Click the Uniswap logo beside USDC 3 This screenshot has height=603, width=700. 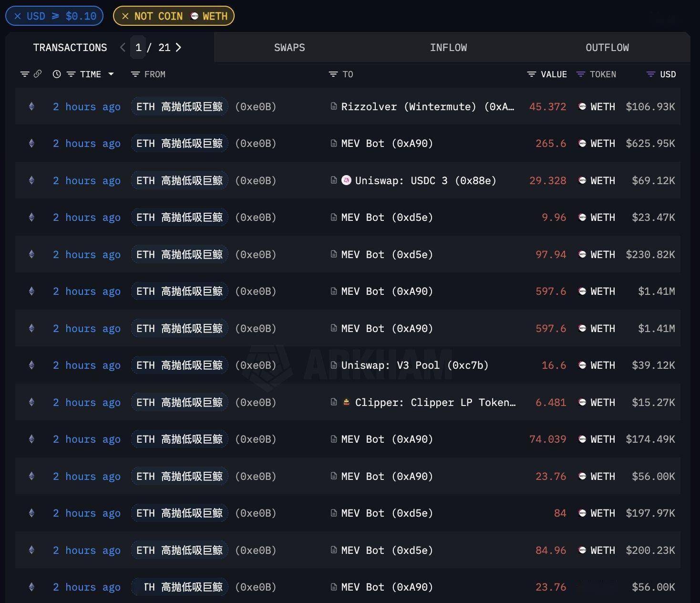(347, 180)
